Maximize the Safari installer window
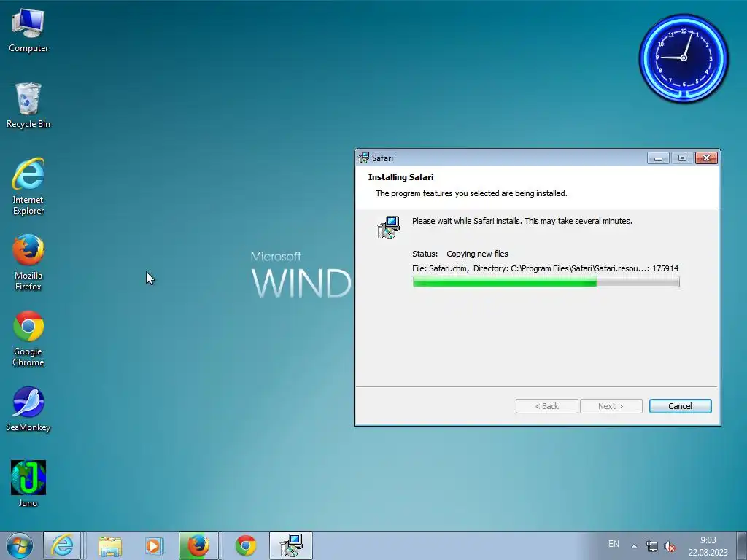 [x=682, y=158]
